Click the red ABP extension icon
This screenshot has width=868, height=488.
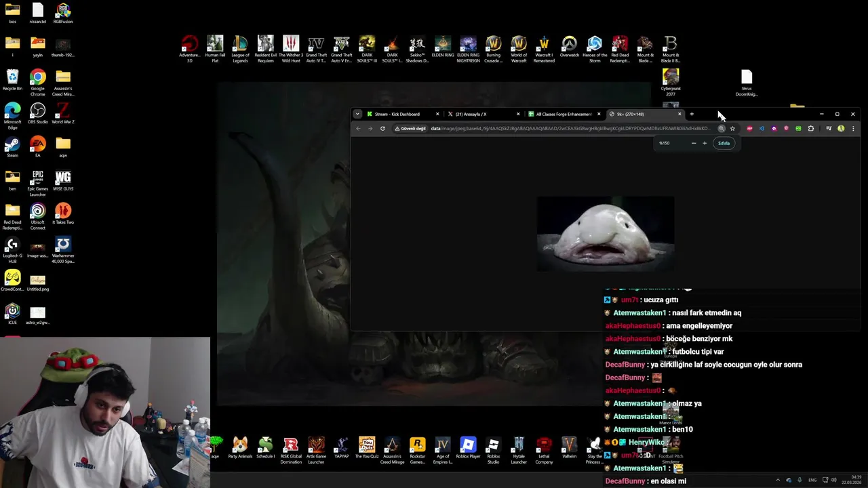pyautogui.click(x=749, y=128)
